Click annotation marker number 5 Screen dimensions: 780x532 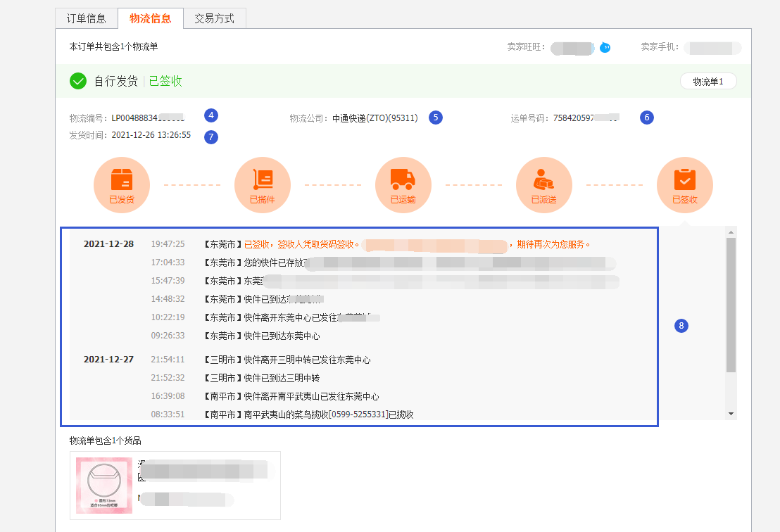click(x=436, y=118)
